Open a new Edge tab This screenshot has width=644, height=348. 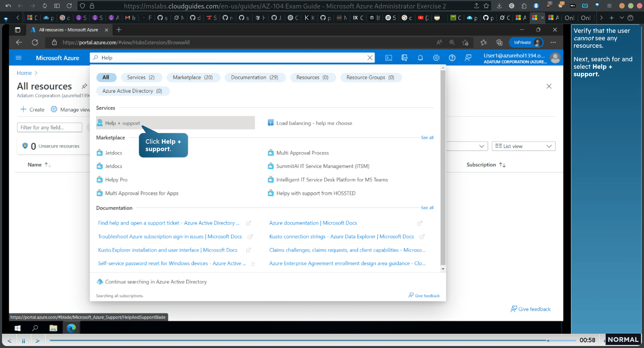119,30
